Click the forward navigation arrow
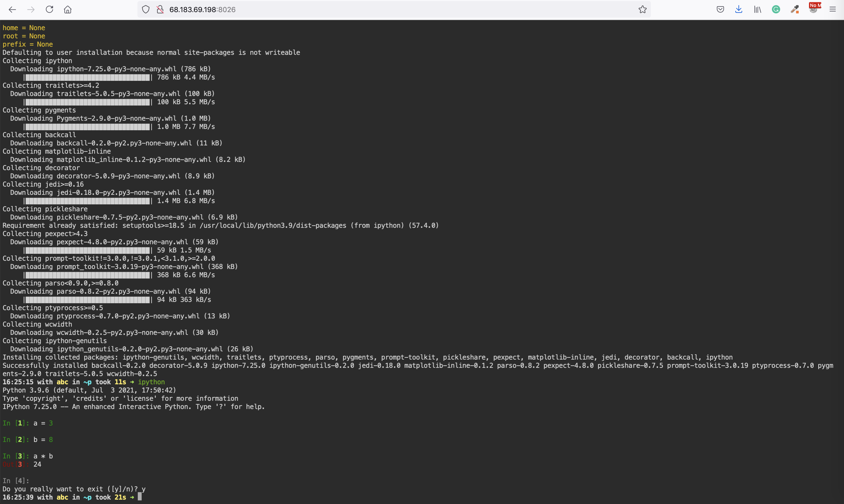 coord(31,10)
